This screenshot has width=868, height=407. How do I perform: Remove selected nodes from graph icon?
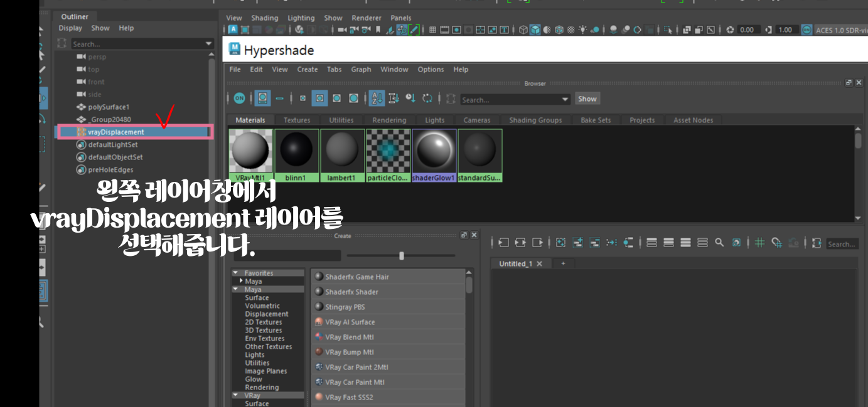click(594, 242)
